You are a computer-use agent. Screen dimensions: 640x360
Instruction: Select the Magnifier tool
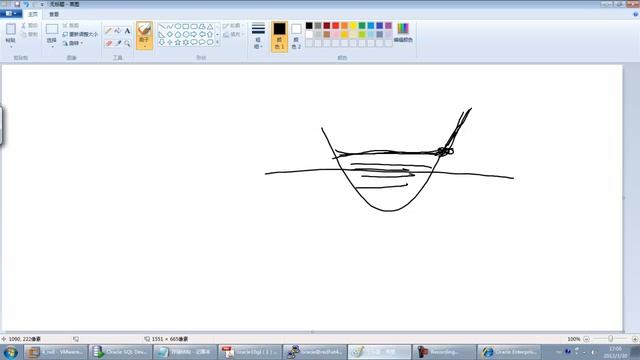[x=127, y=43]
